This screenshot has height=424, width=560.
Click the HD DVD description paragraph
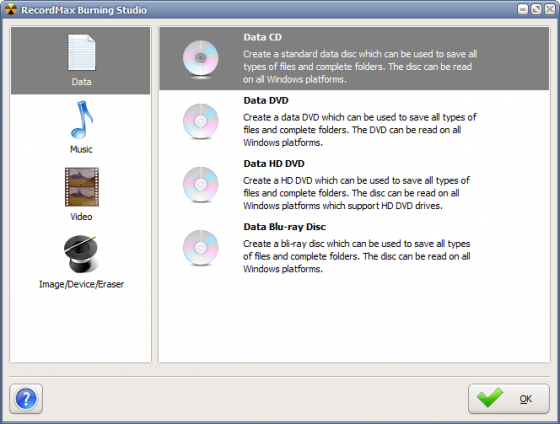pyautogui.click(x=356, y=193)
